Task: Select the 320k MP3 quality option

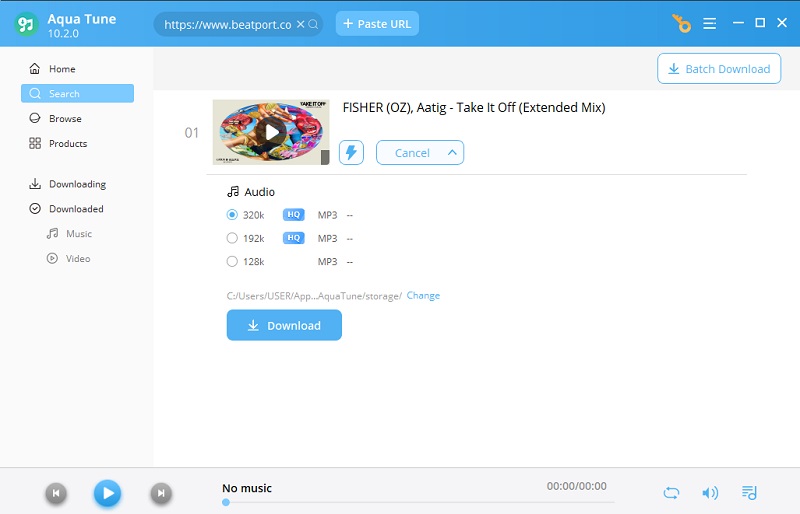Action: click(232, 215)
